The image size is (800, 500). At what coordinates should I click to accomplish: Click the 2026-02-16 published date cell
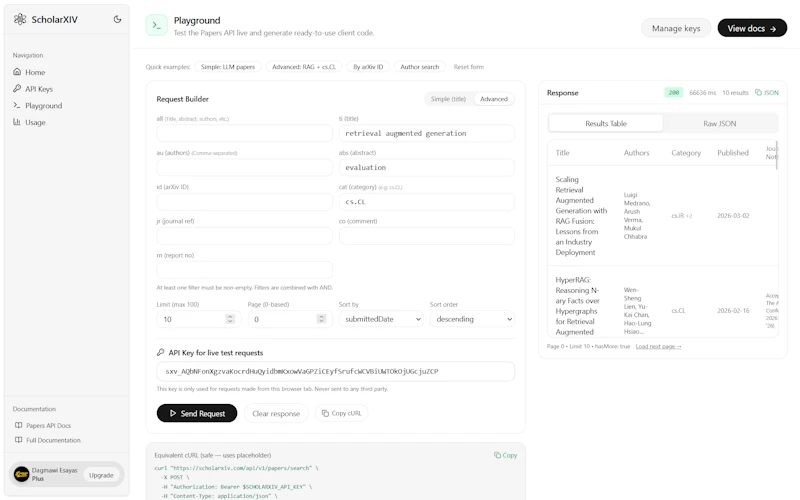pyautogui.click(x=733, y=311)
